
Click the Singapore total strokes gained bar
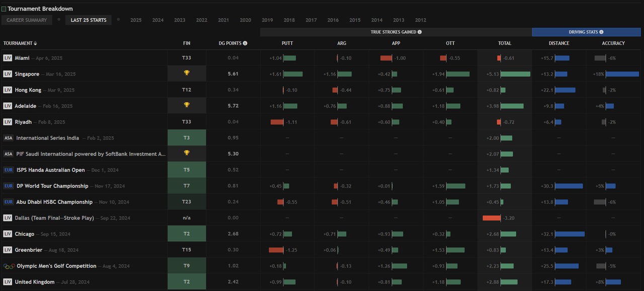point(515,74)
